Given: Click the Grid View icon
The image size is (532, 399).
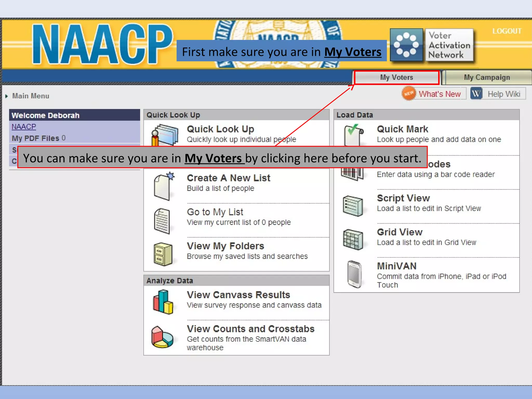Looking at the screenshot, I should point(353,240).
